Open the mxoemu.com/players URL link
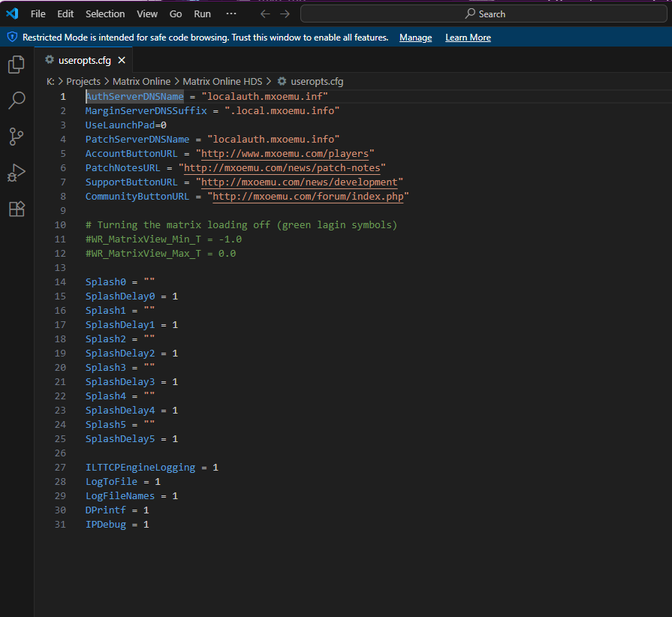 pos(285,154)
